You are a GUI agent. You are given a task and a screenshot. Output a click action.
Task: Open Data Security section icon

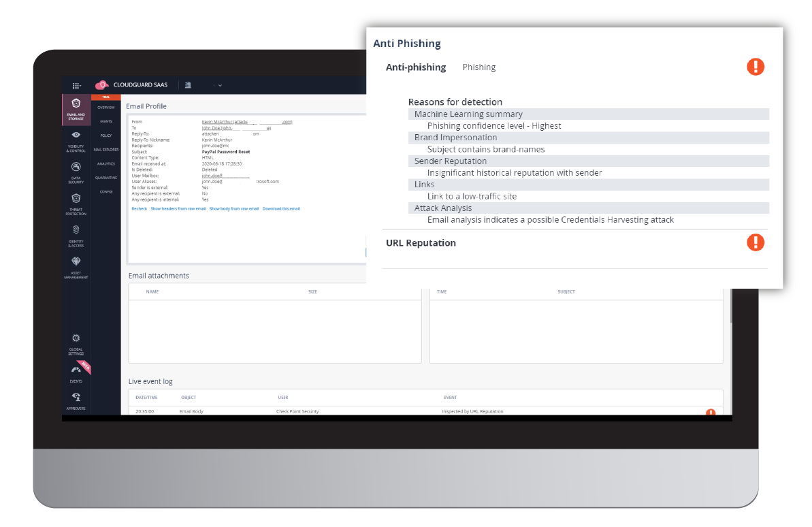click(x=76, y=167)
